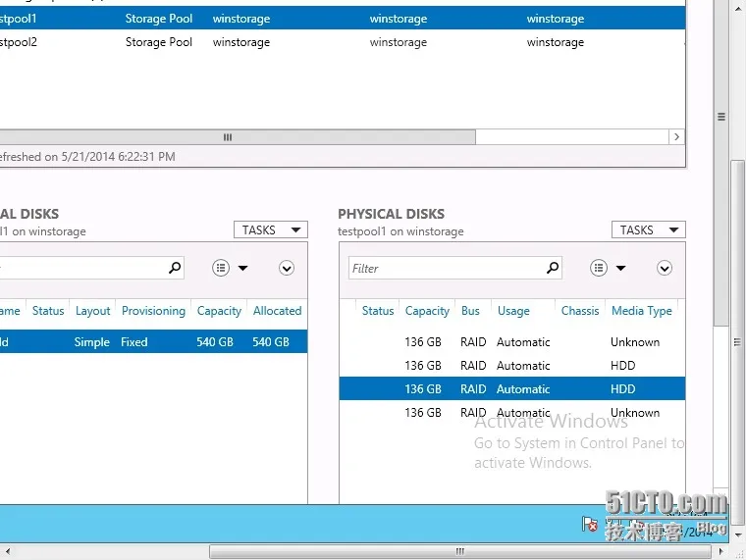Sort Virtual Disks by Status column
The width and height of the screenshot is (746, 560).
48,311
